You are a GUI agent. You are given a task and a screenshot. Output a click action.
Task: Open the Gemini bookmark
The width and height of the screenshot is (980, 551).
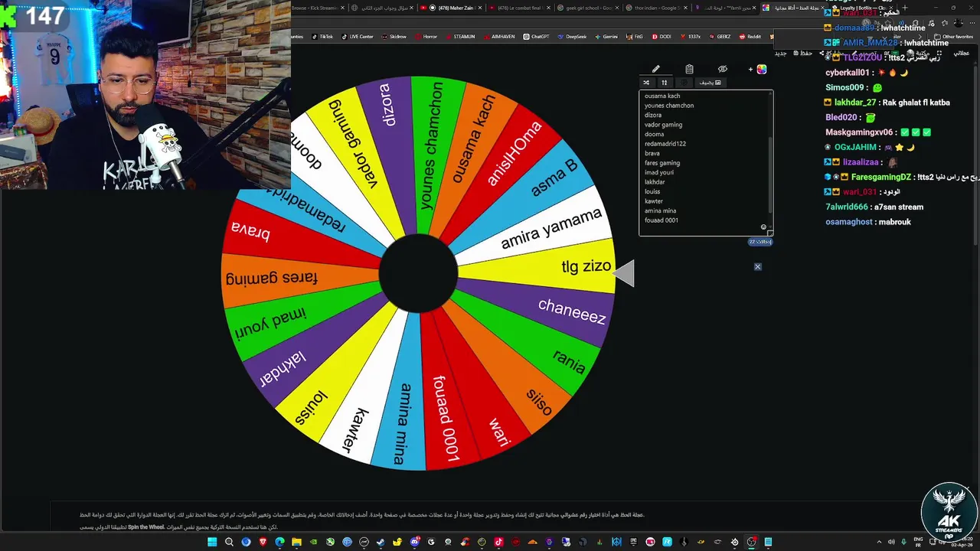606,37
